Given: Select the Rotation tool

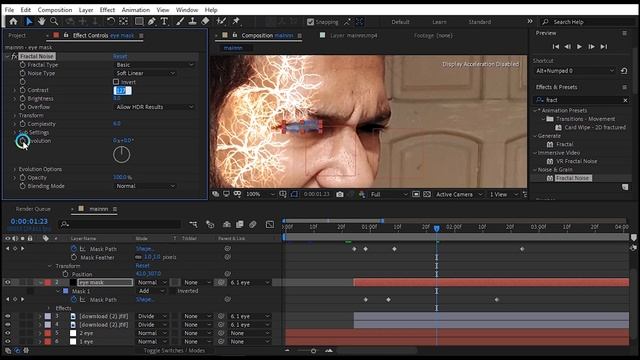Looking at the screenshot, I should click(x=111, y=22).
